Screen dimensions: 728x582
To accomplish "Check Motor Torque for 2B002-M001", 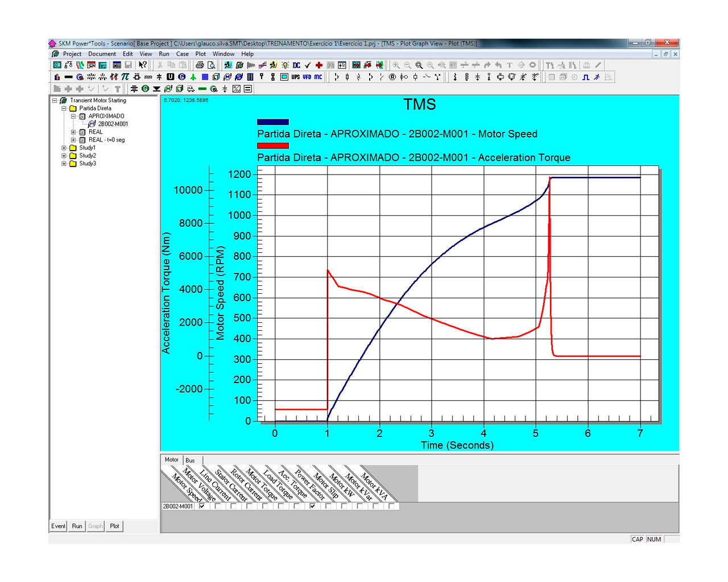I will (282, 506).
